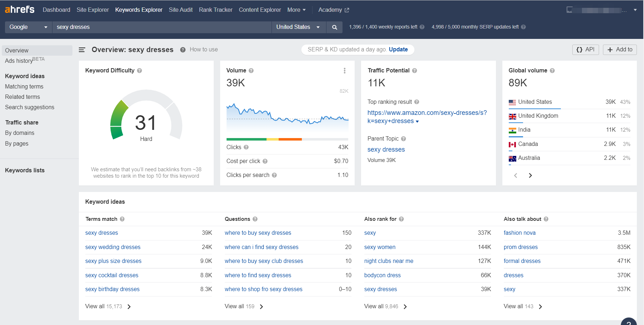This screenshot has width=644, height=325.
Task: Open the United States country dropdown
Action: coord(298,27)
